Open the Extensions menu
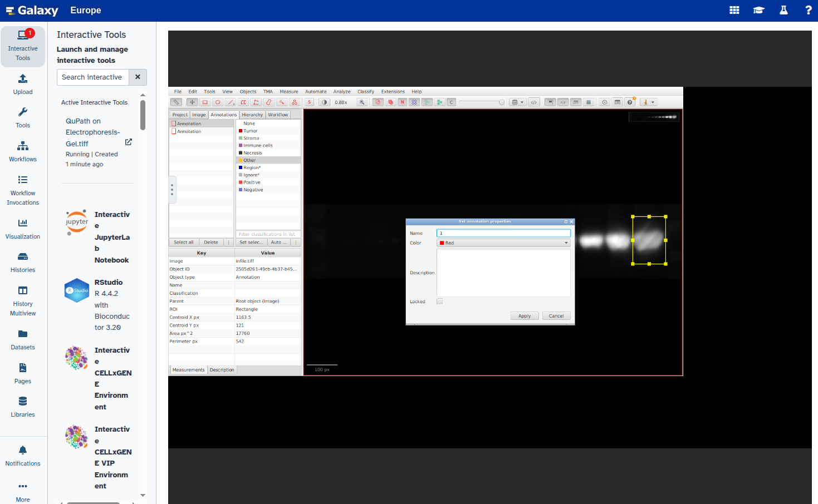818x504 pixels. [x=393, y=92]
